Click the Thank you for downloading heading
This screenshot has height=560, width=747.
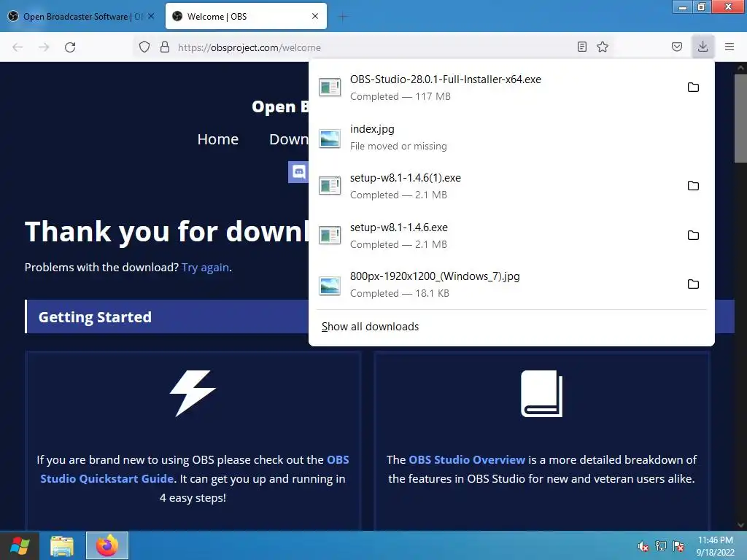pos(167,231)
